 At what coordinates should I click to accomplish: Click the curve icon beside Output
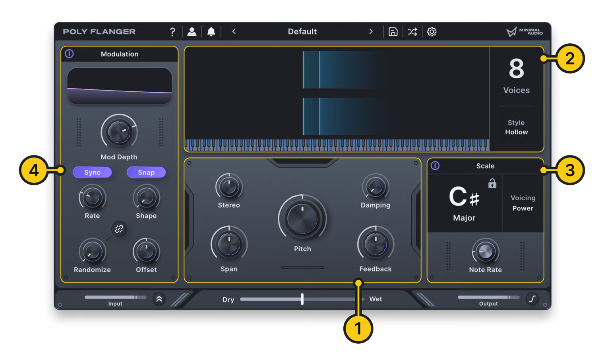click(x=532, y=298)
